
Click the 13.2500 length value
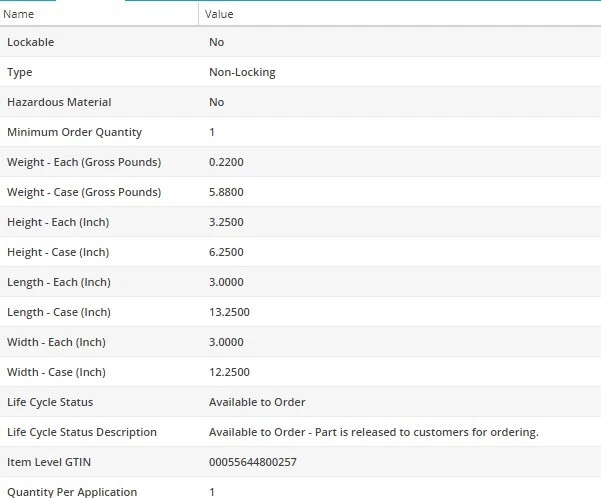pyautogui.click(x=229, y=312)
